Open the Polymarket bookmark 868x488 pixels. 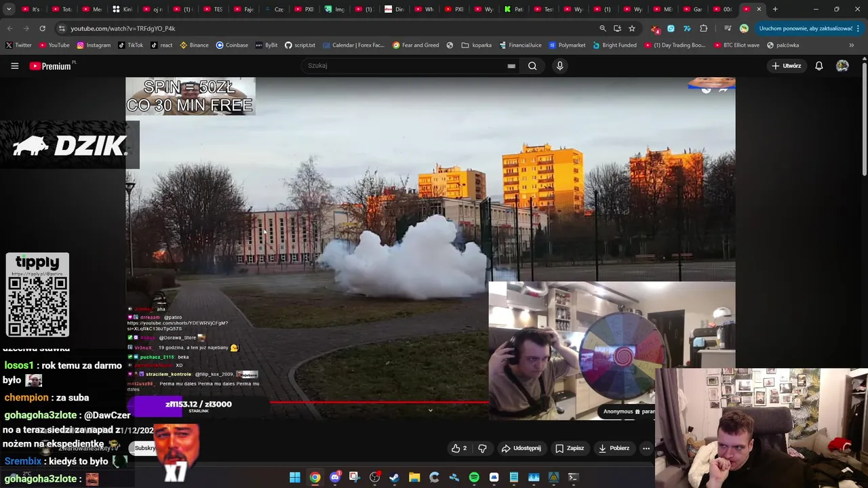point(567,45)
